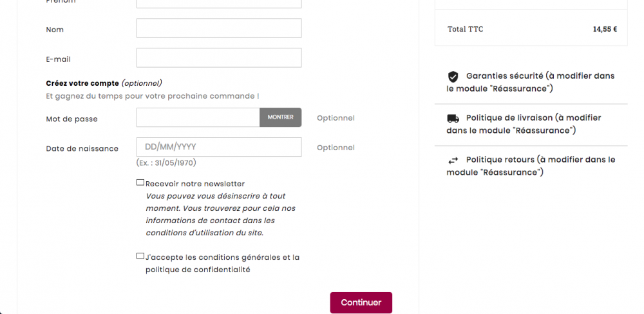
Task: Click the Total TTC amount 14,55 €
Action: 605,29
